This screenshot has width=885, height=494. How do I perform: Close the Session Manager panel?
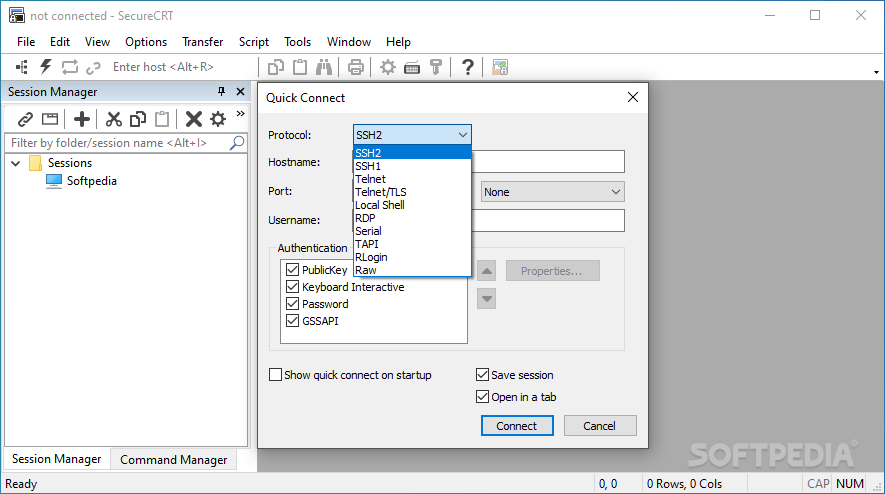click(240, 91)
